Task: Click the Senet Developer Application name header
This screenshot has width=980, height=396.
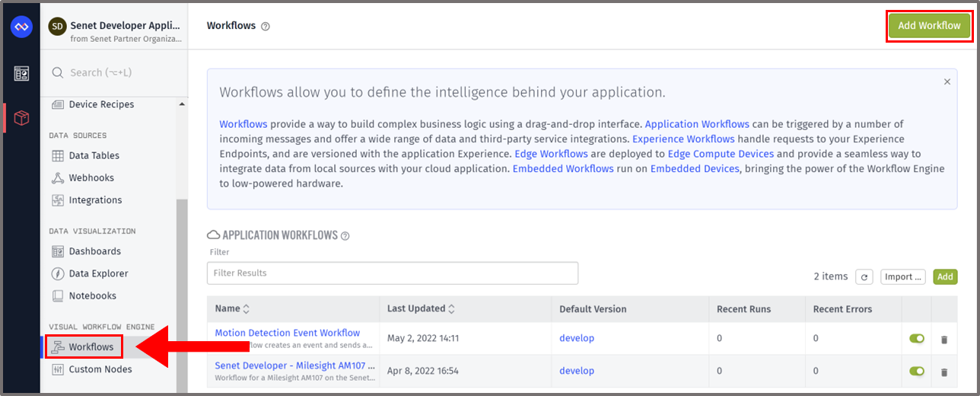Action: click(126, 25)
